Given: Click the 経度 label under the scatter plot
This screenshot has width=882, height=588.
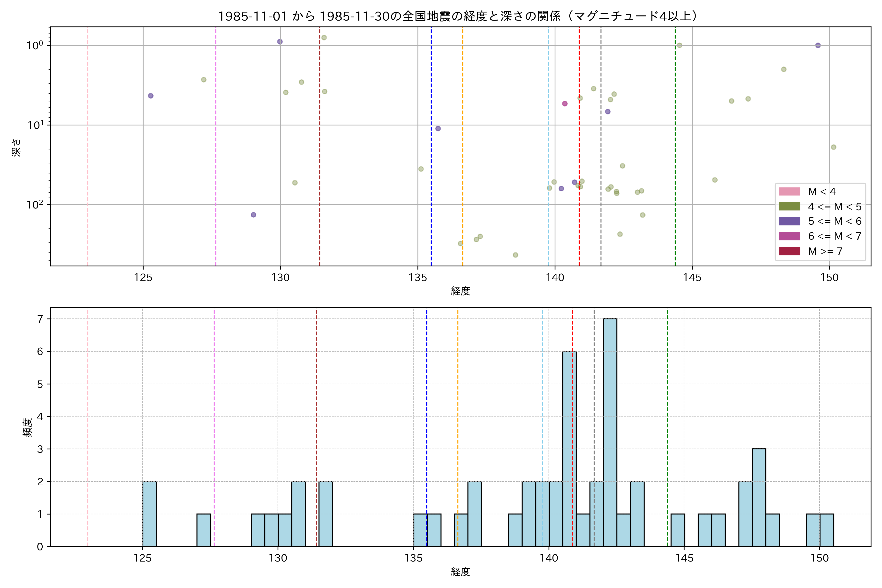Looking at the screenshot, I should (460, 291).
